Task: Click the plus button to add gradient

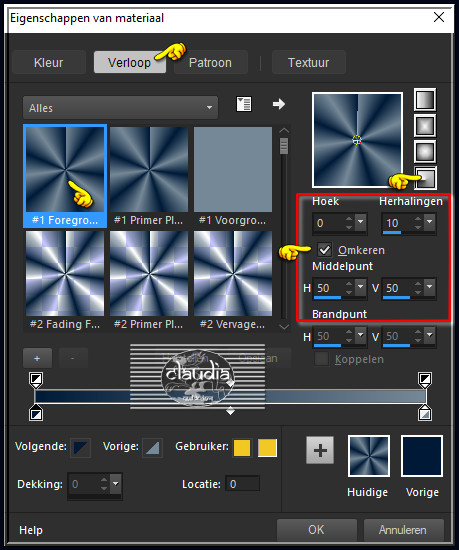Action: coord(37,358)
